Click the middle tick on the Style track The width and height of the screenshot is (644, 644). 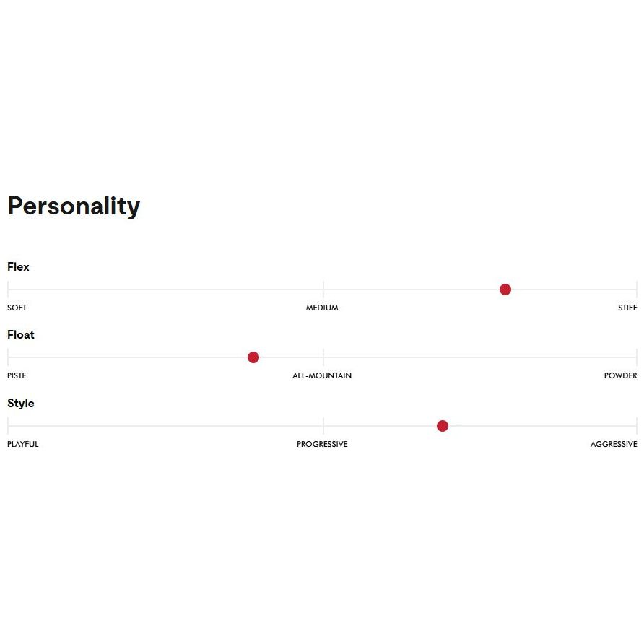click(323, 425)
